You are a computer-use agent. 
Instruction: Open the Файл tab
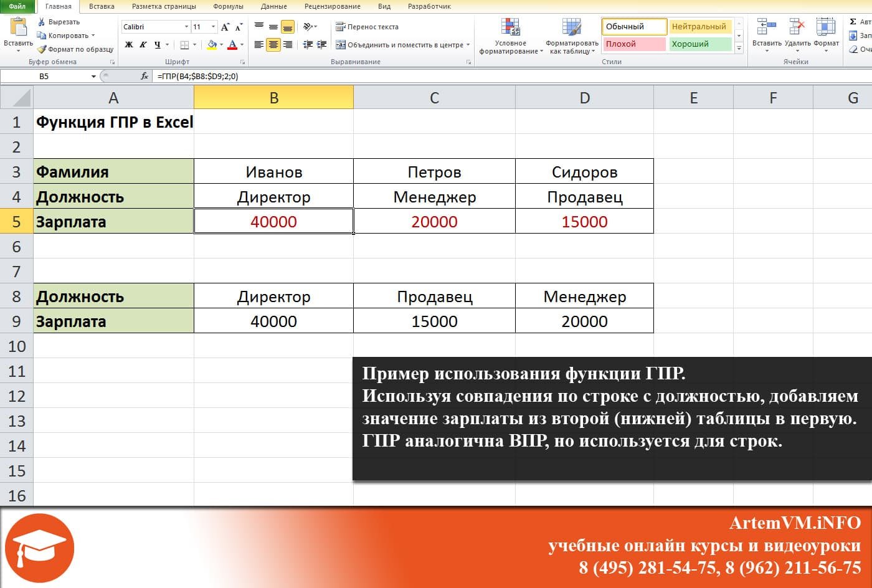[17, 6]
